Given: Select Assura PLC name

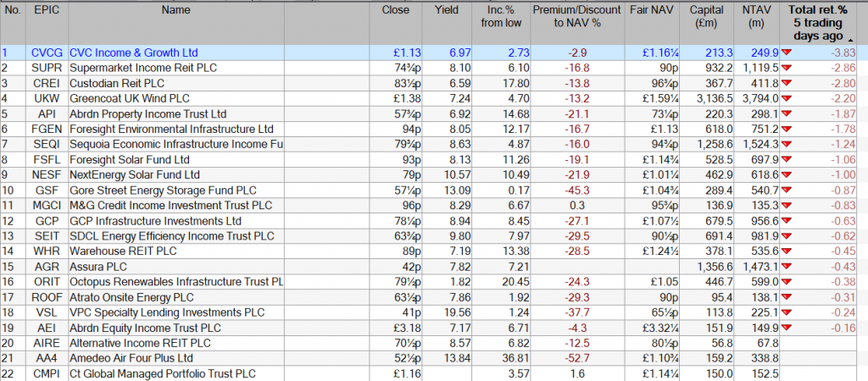Looking at the screenshot, I should (98, 267).
